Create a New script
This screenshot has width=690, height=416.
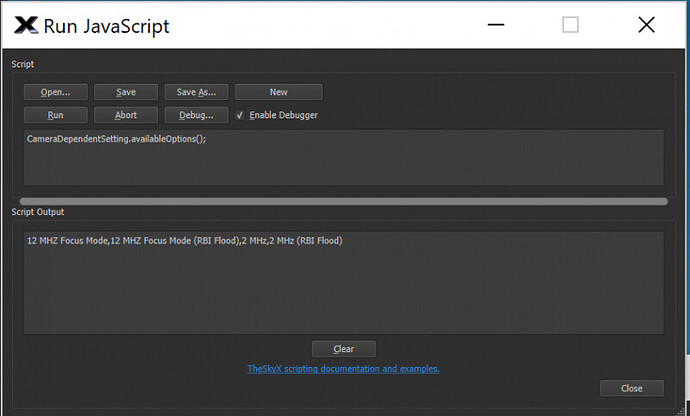(279, 92)
